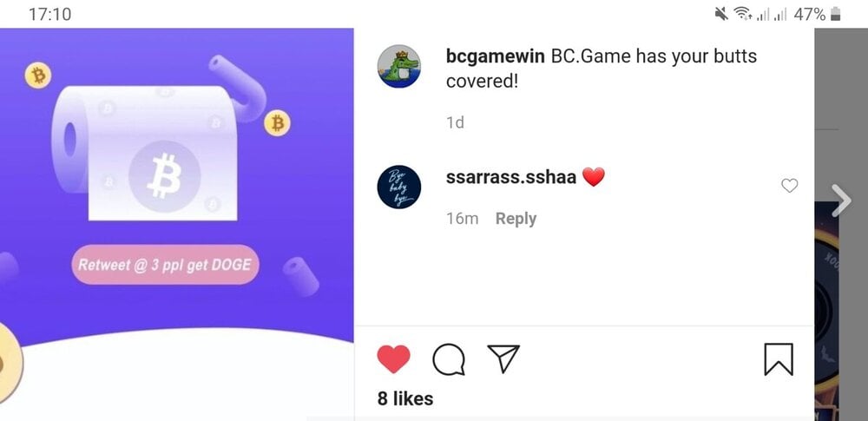The width and height of the screenshot is (868, 421).
Task: View the 8 likes list
Action: pyautogui.click(x=405, y=398)
